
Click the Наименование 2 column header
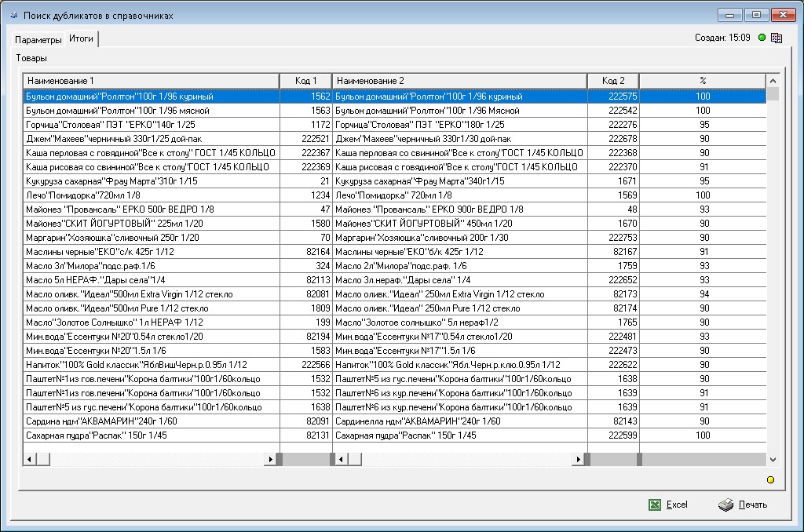tap(459, 81)
